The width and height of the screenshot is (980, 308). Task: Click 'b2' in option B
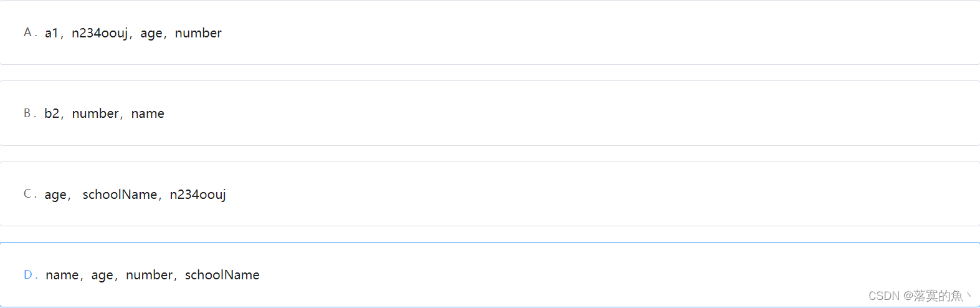point(52,113)
